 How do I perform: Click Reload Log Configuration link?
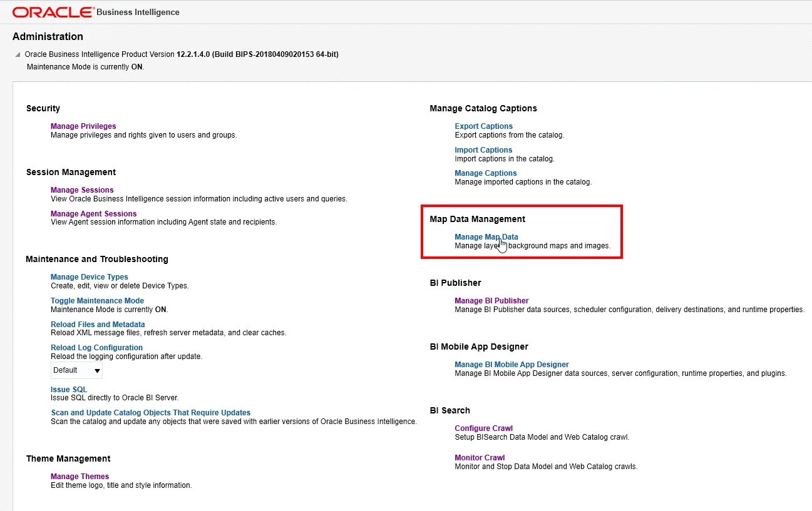pyautogui.click(x=96, y=348)
